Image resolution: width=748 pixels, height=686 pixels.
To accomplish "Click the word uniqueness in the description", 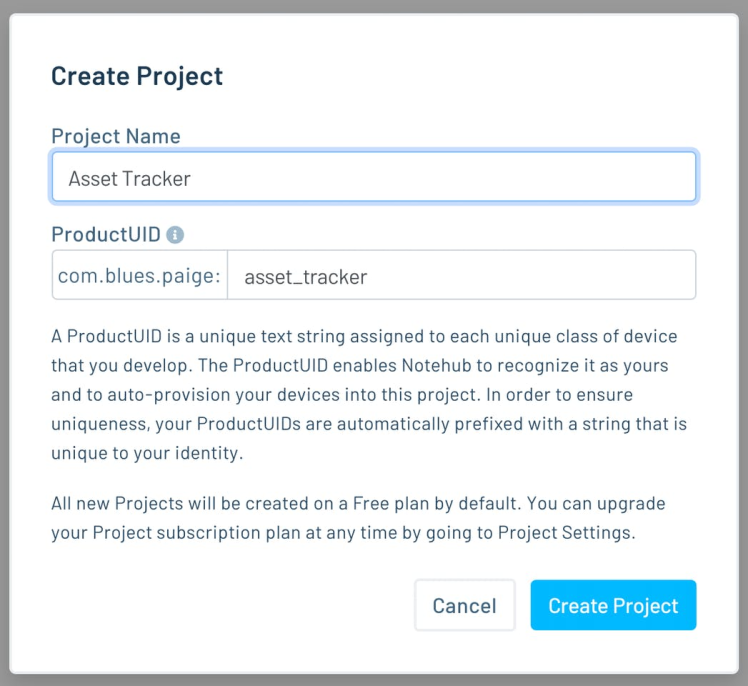I will point(98,425).
